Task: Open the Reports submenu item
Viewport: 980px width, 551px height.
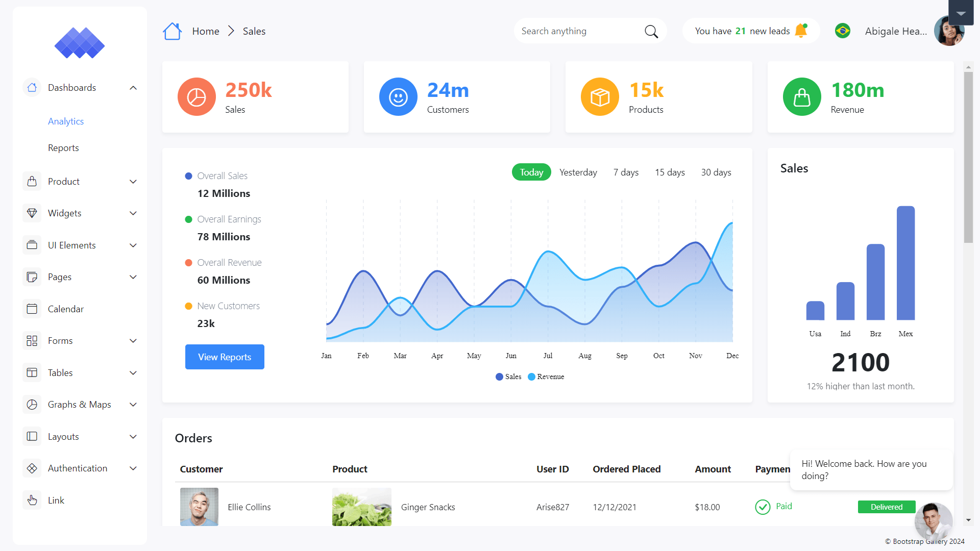Action: 63,148
